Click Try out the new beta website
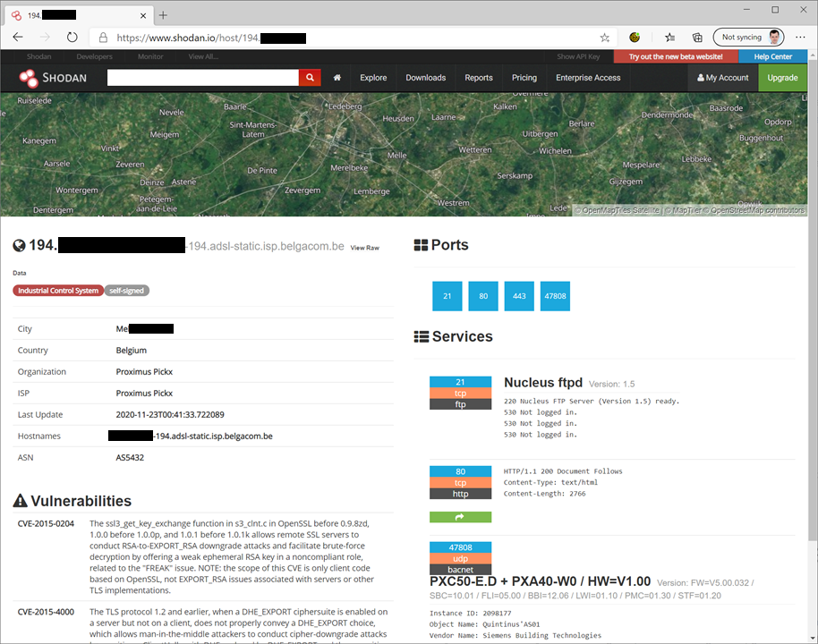 (676, 57)
